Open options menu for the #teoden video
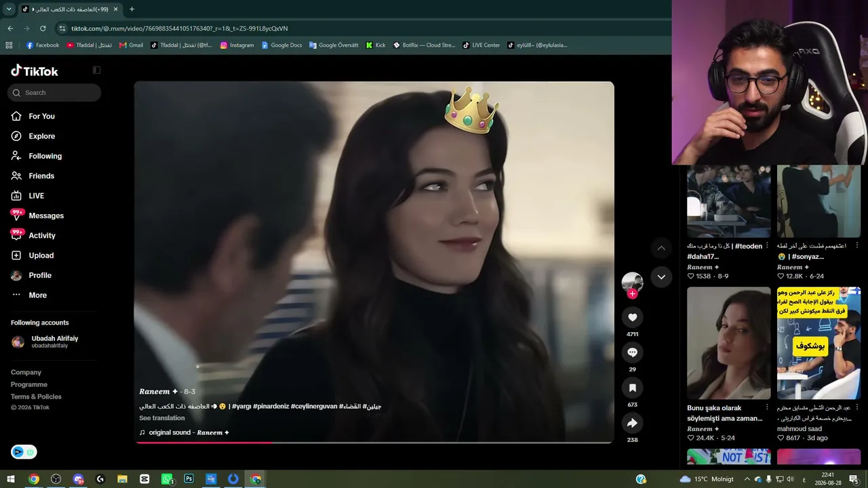 coord(767,245)
